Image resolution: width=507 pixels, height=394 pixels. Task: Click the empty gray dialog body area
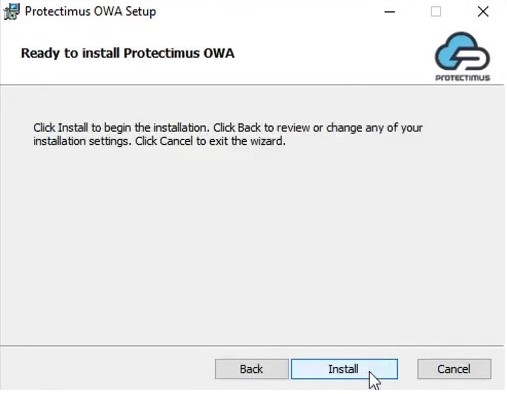point(252,243)
